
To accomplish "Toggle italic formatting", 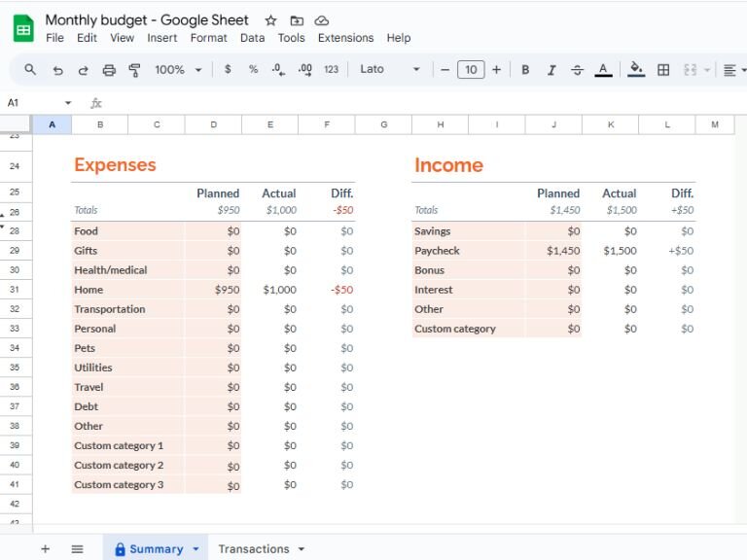I will (x=551, y=70).
